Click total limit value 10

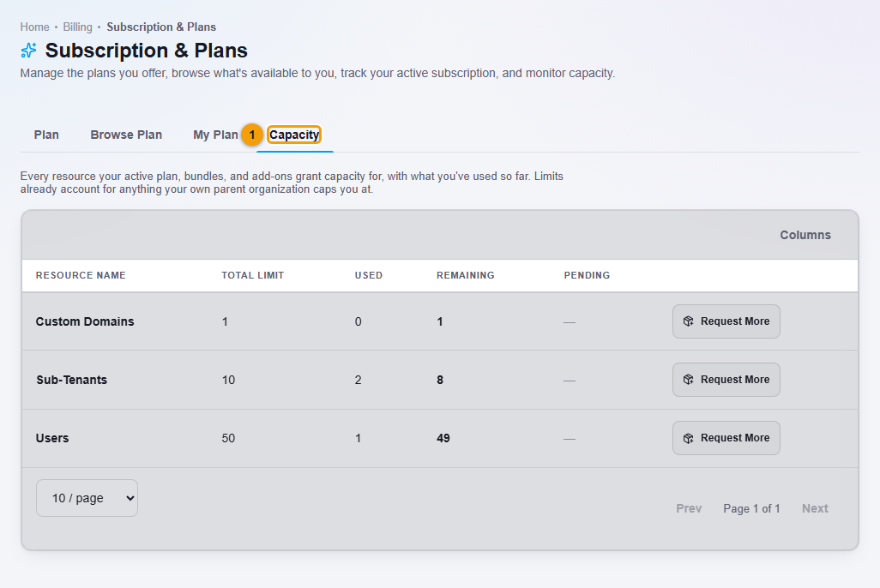point(228,380)
